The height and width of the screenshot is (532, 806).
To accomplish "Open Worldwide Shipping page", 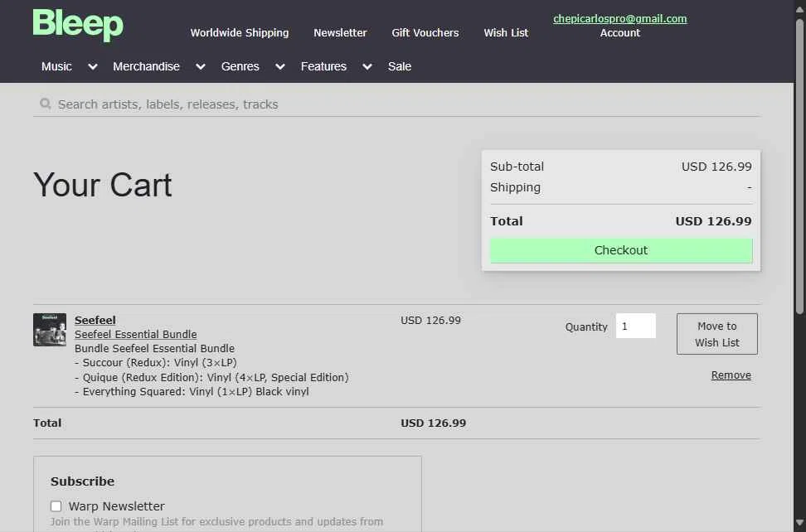I will pyautogui.click(x=240, y=32).
